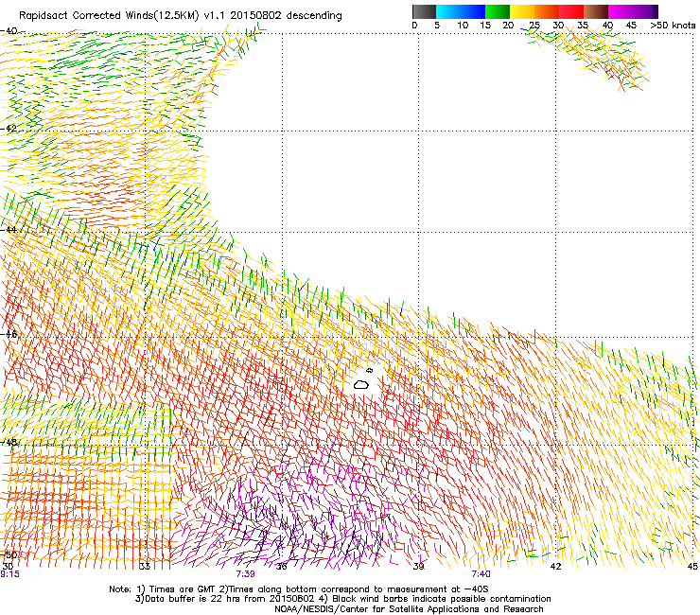Click the '45' longitude axis label
This screenshot has height=615, width=700.
692,567
